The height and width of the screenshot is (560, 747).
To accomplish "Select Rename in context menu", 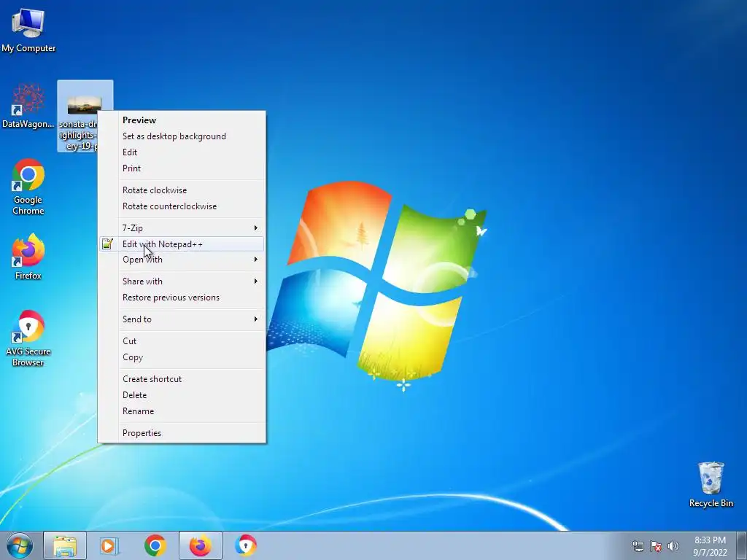I will click(x=182, y=411).
